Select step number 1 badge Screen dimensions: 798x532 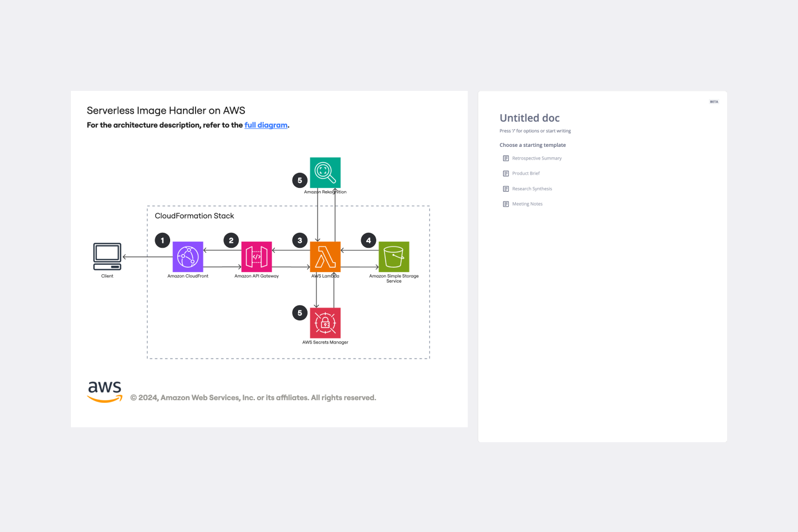[162, 241]
